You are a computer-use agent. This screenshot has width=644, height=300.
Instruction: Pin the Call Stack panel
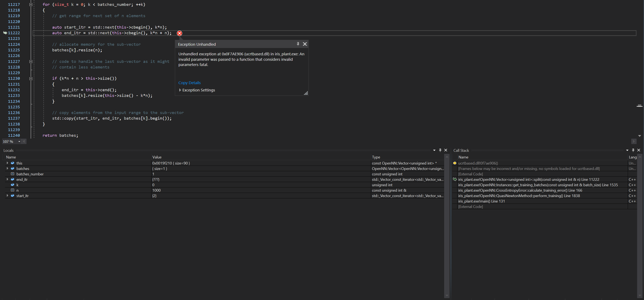(x=633, y=150)
